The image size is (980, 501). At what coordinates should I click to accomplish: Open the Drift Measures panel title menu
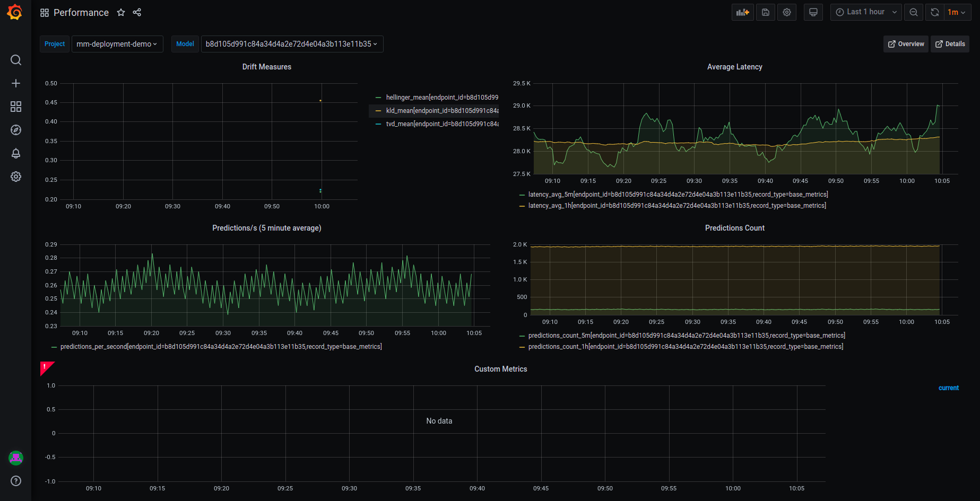[x=267, y=67]
